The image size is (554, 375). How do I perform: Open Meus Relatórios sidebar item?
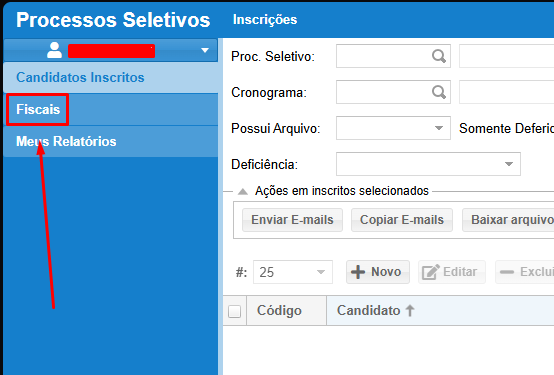tap(111, 142)
